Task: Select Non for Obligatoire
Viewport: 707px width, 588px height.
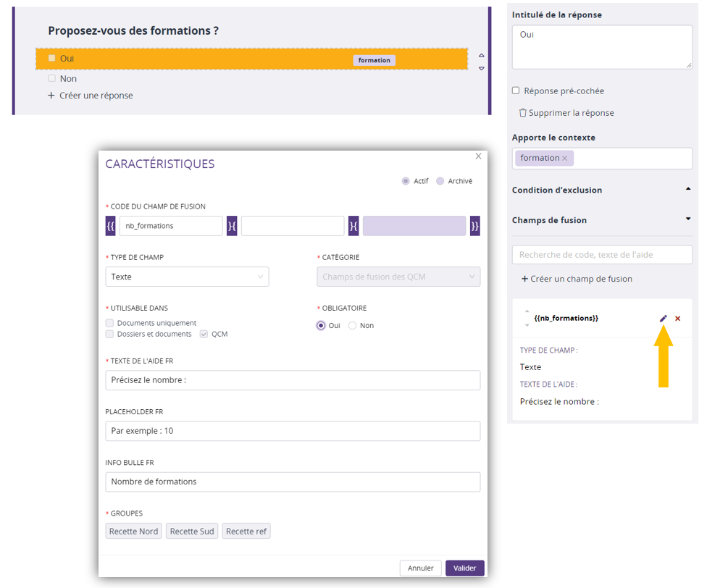Action: [x=353, y=326]
